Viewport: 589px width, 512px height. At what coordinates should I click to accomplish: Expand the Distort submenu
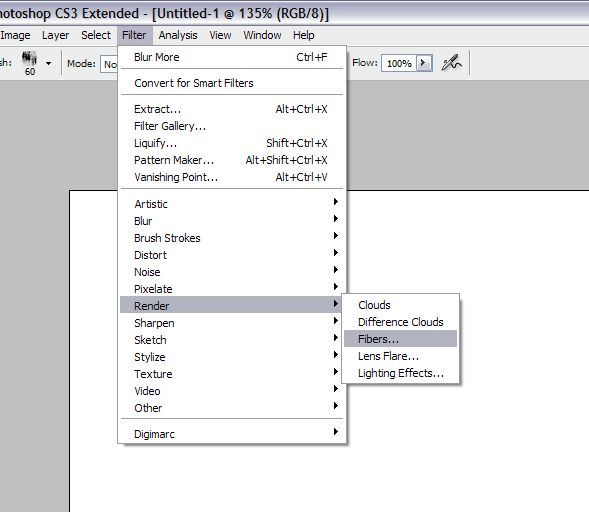(231, 255)
